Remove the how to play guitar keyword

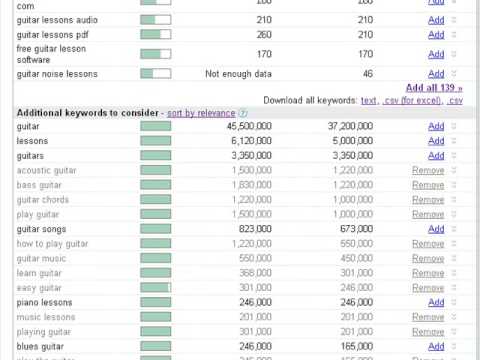click(428, 244)
